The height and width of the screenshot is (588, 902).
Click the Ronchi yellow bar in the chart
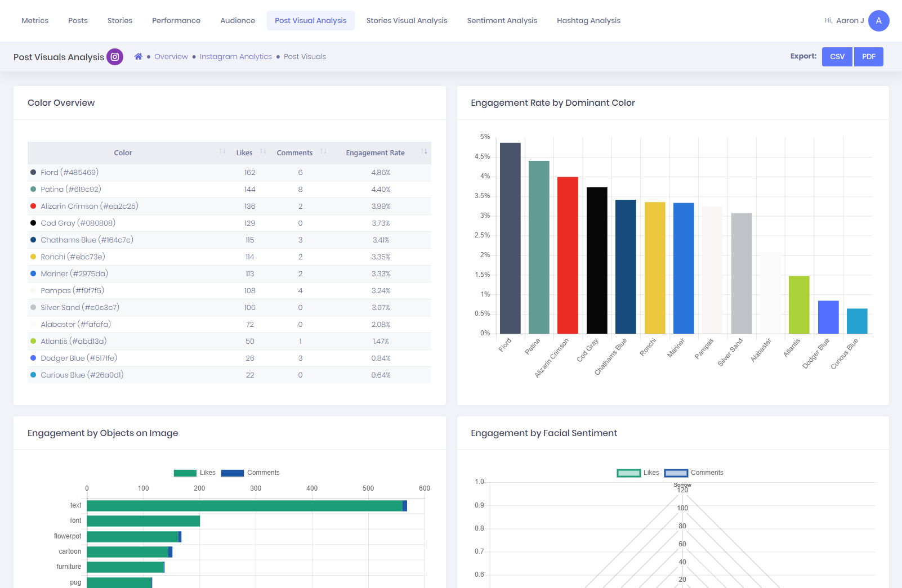pyautogui.click(x=655, y=268)
